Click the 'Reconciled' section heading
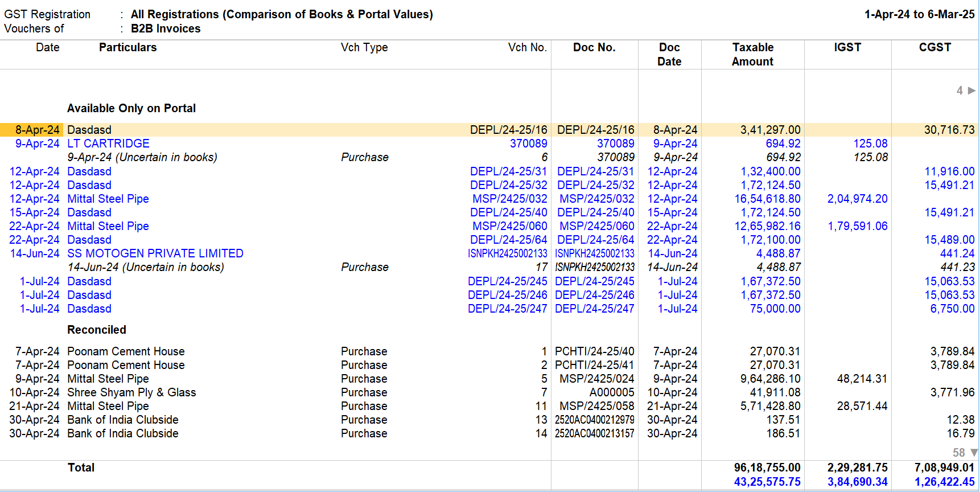Image resolution: width=980 pixels, height=492 pixels. tap(97, 330)
